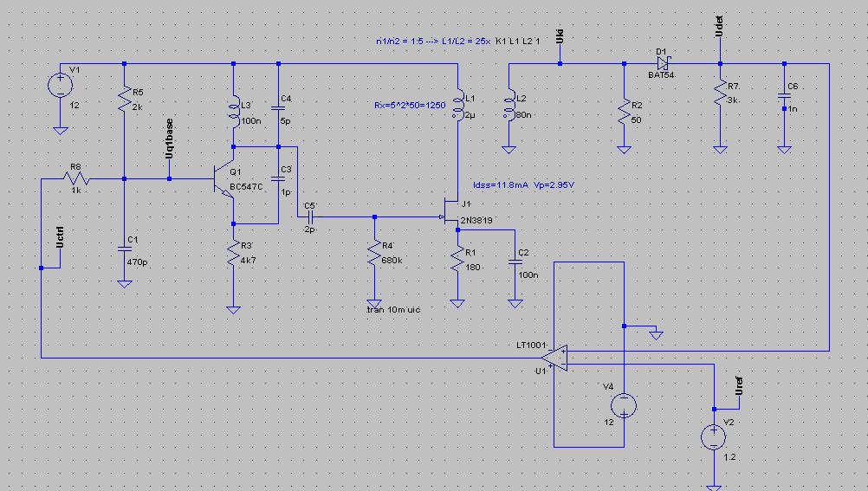This screenshot has width=868, height=491.
Task: Click the C1 470p capacitor
Action: tap(125, 249)
